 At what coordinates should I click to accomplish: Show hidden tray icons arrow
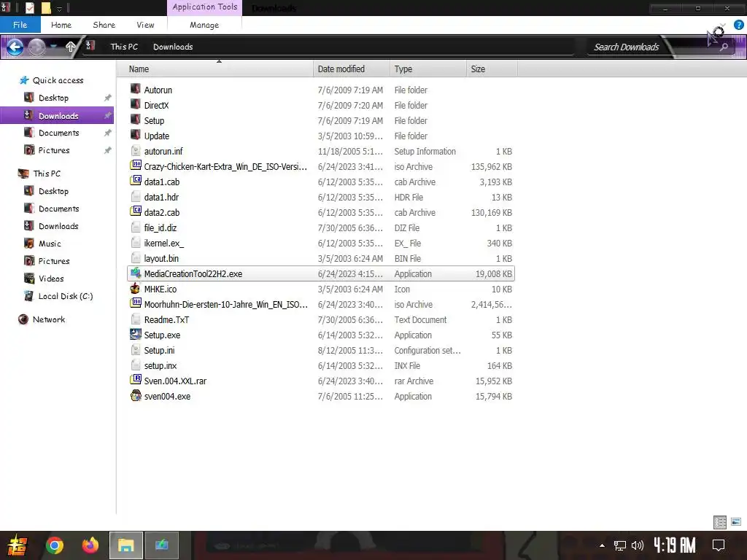tap(602, 545)
